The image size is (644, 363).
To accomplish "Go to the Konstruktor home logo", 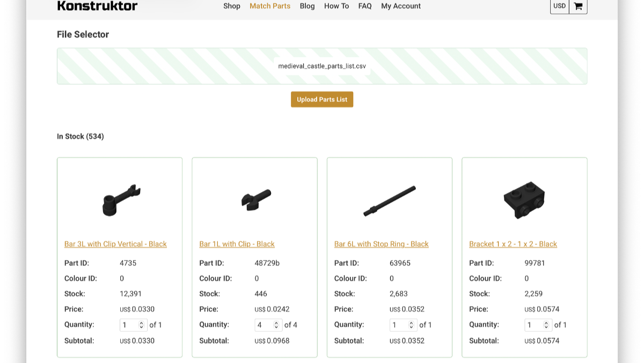I will click(x=97, y=6).
